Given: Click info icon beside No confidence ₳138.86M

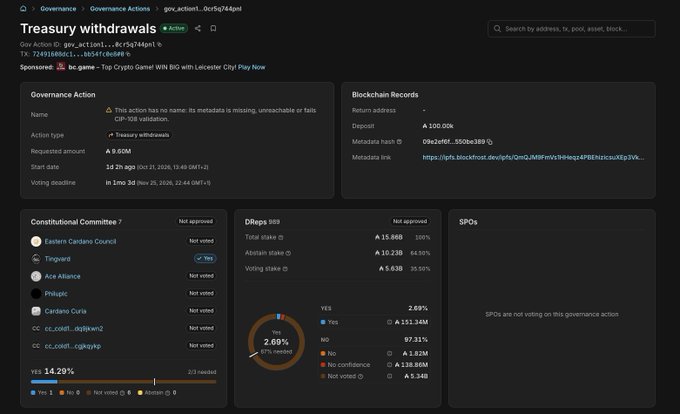Looking at the screenshot, I should pos(389,365).
